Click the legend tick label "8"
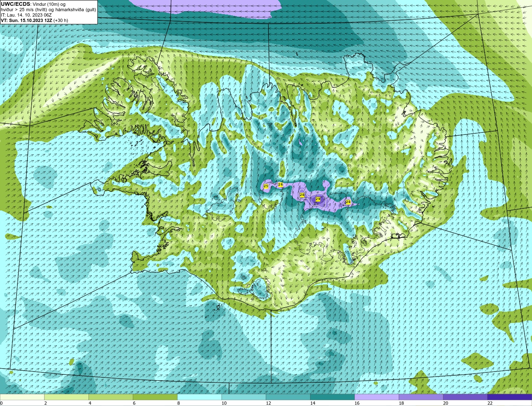Viewport: 532px width, 406px height. tap(178, 403)
